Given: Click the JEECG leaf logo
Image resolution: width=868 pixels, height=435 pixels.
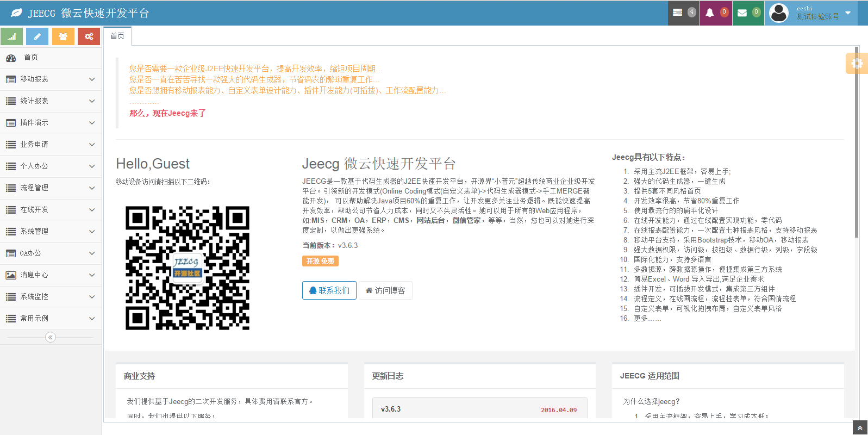Looking at the screenshot, I should pyautogui.click(x=17, y=13).
